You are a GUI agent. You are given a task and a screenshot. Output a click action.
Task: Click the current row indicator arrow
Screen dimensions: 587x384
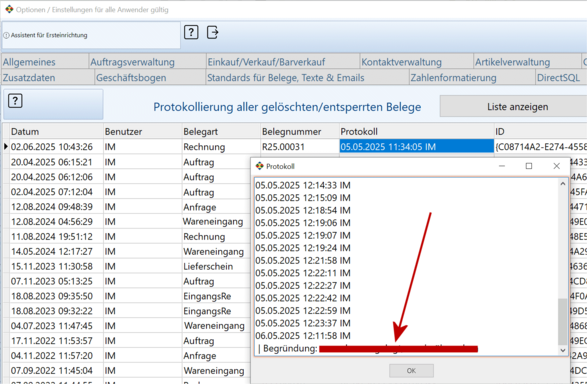click(6, 146)
